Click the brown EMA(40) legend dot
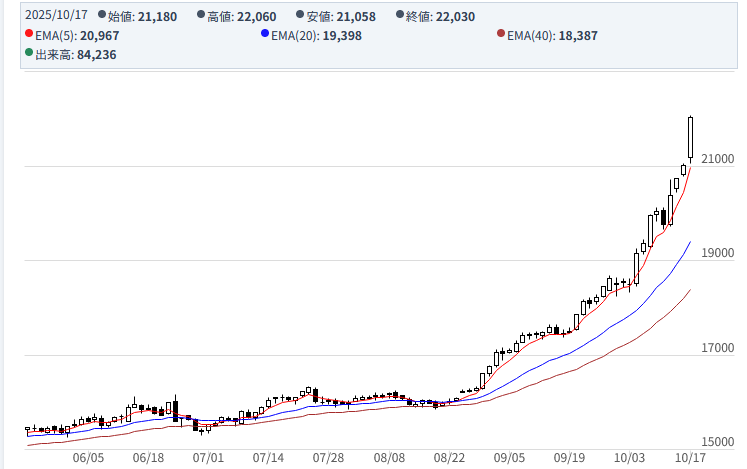Viewport: 747px width, 469px height. [501, 33]
